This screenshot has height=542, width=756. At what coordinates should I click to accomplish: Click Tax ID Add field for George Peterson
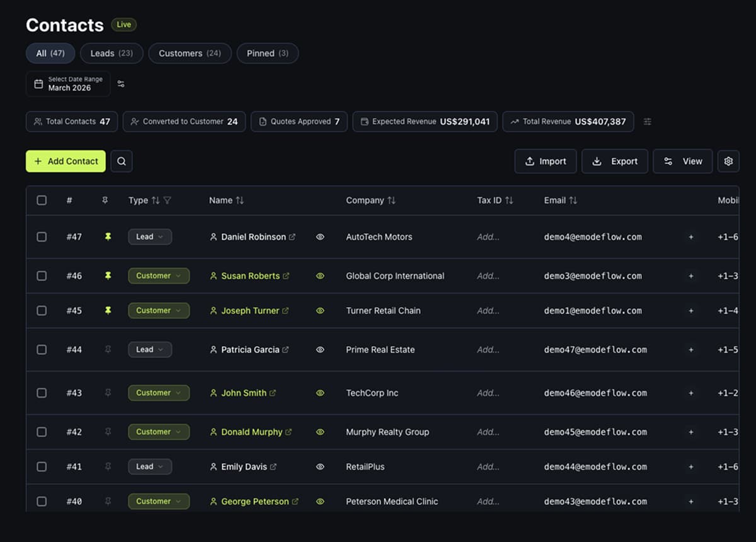(488, 502)
